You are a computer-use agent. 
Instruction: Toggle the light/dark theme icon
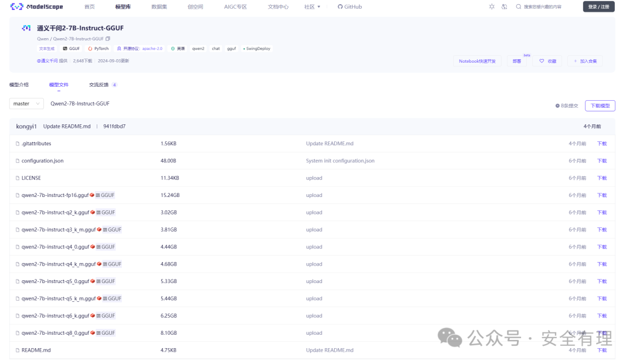coord(492,6)
